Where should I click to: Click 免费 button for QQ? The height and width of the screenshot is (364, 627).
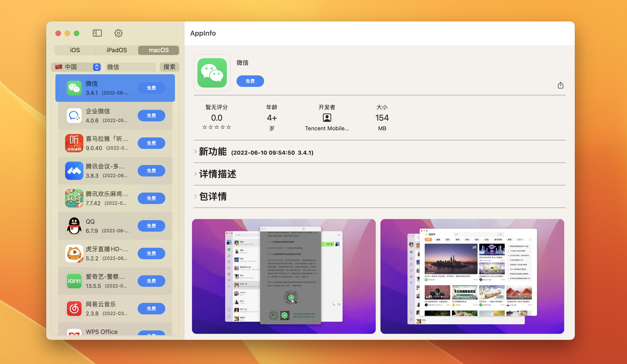pos(151,226)
